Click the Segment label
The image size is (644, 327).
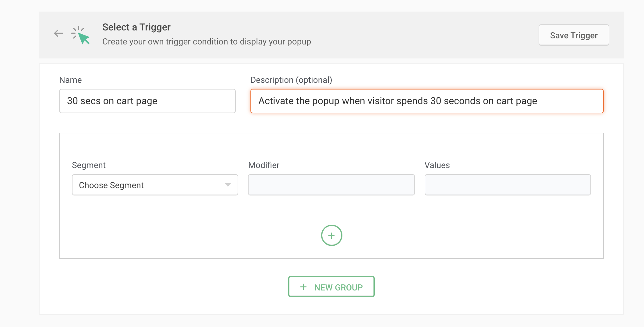point(89,165)
